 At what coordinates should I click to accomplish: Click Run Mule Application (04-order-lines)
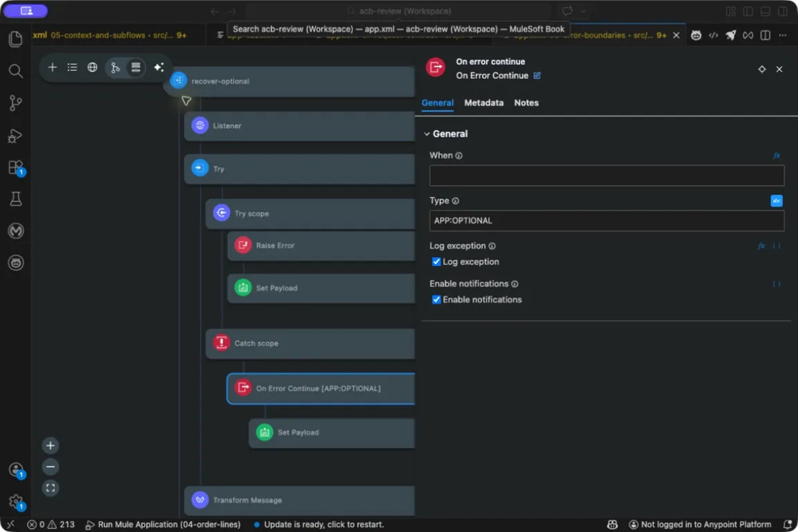click(x=163, y=524)
